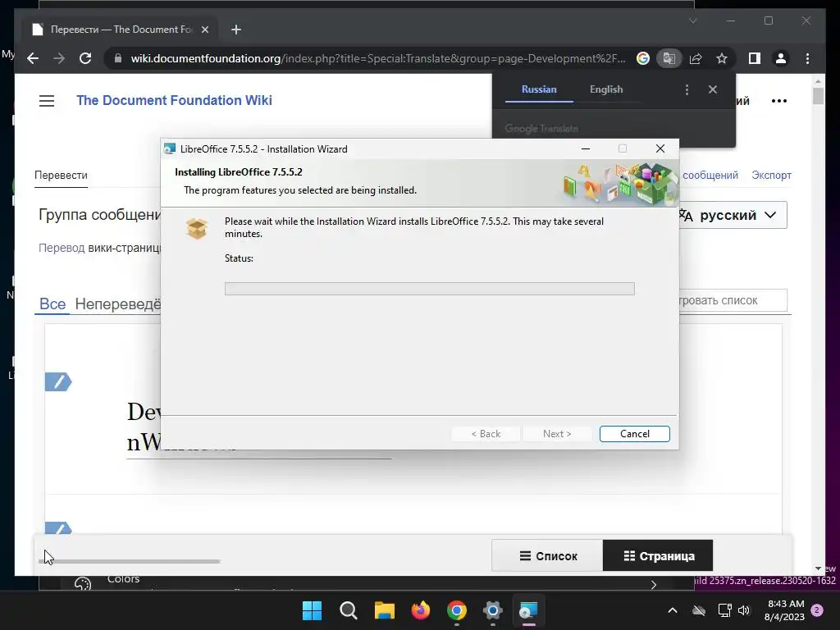Select the Все filter tab
Image resolution: width=840 pixels, height=630 pixels.
pos(52,304)
